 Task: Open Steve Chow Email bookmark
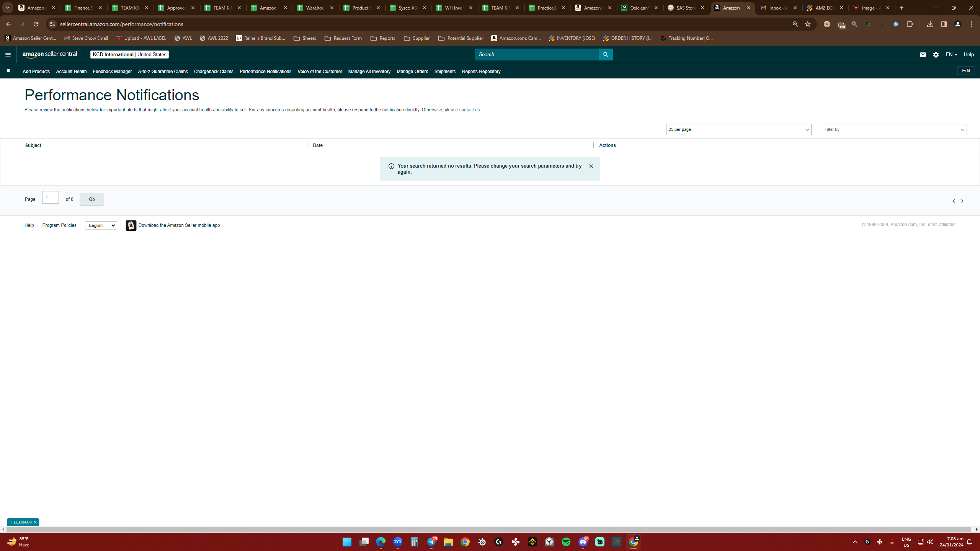pyautogui.click(x=86, y=38)
